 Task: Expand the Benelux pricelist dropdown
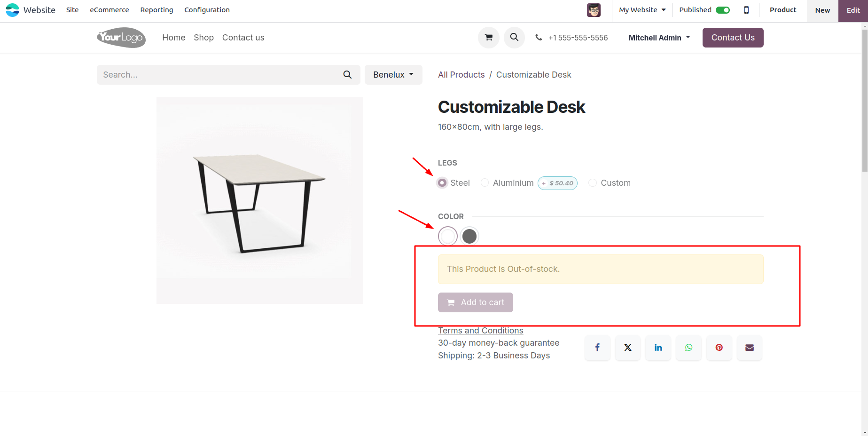coord(393,75)
